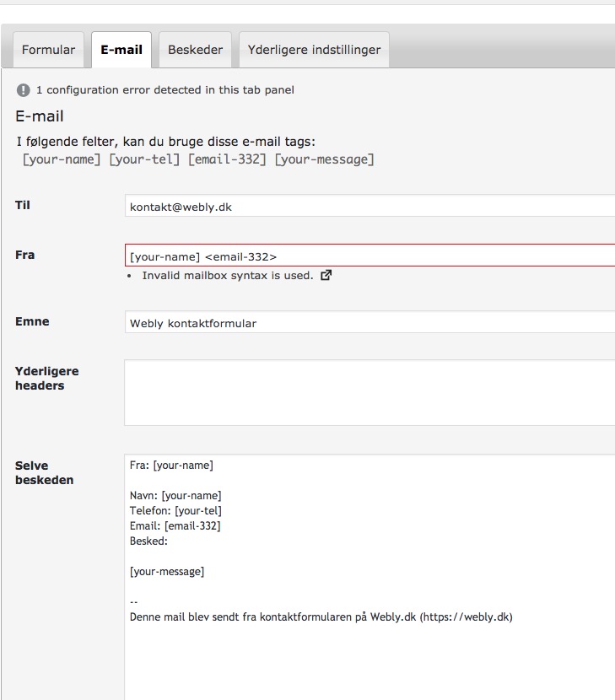Click the Til recipient input field

click(370, 206)
